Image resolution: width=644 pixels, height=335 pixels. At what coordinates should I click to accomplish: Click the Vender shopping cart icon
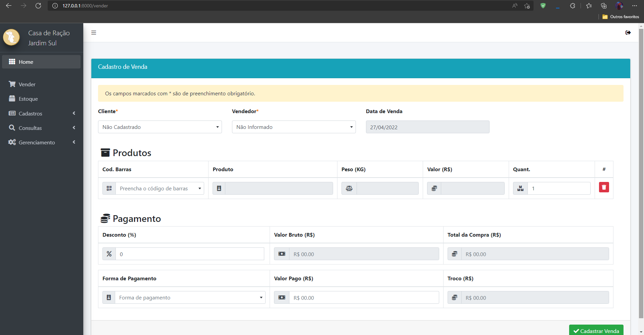coord(12,84)
